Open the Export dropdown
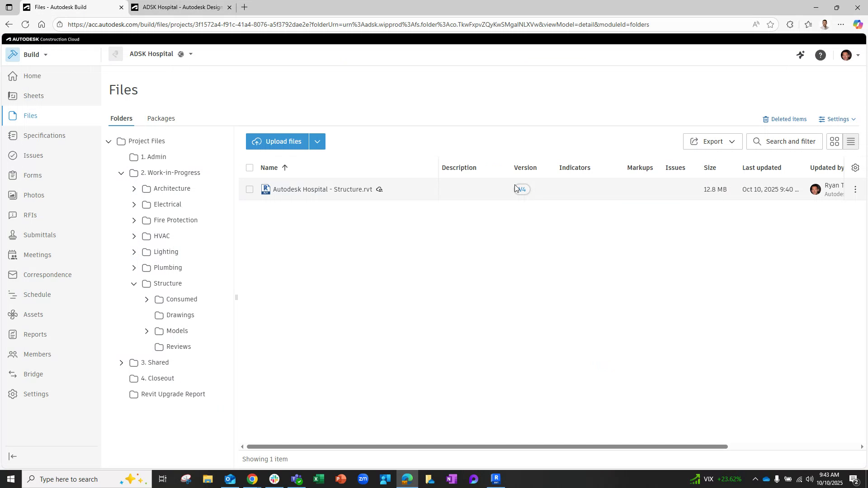Screen dimensions: 868x488 point(712,141)
